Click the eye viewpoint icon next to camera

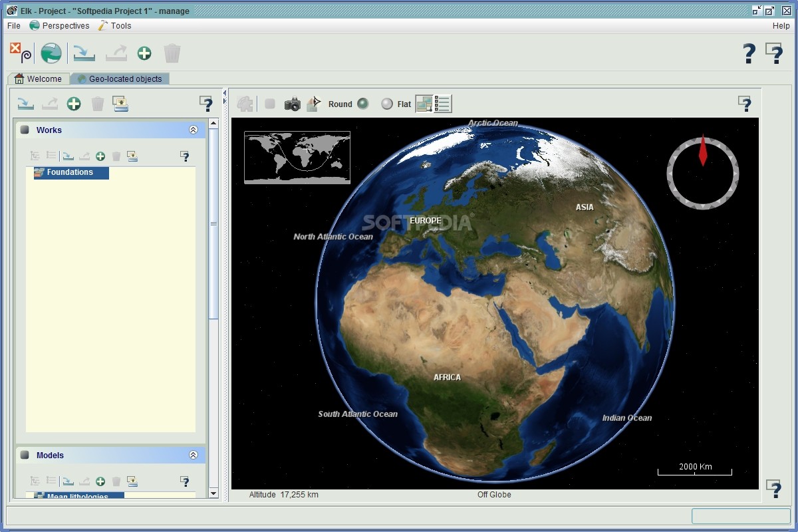314,104
